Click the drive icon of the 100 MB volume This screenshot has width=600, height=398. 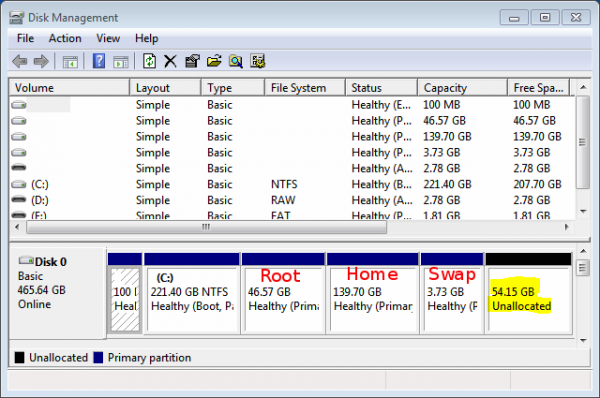pyautogui.click(x=19, y=105)
